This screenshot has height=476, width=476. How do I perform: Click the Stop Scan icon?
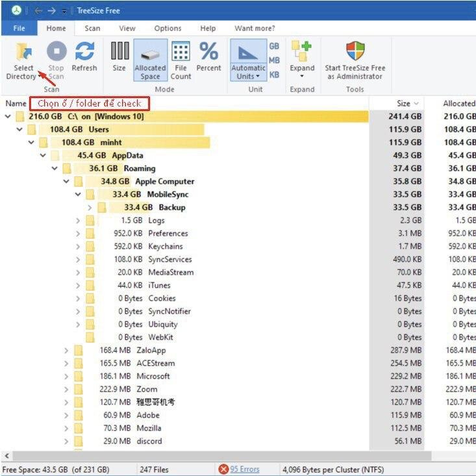click(x=56, y=51)
